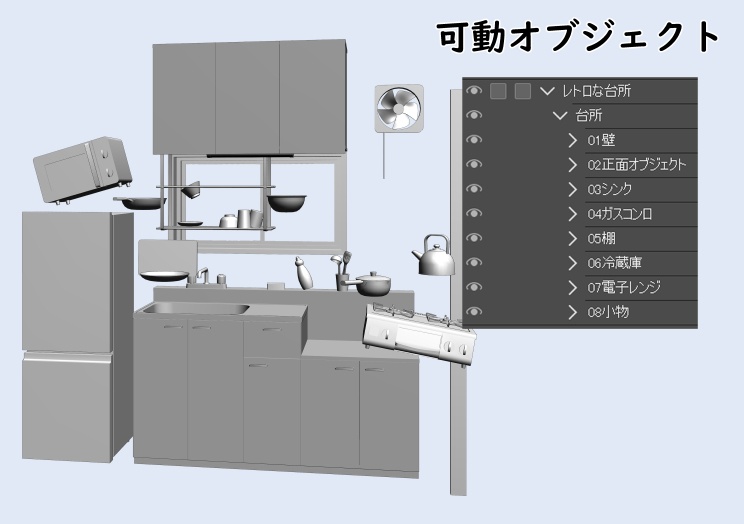The image size is (744, 524).
Task: Expand the 08小物 node
Action: (x=573, y=312)
